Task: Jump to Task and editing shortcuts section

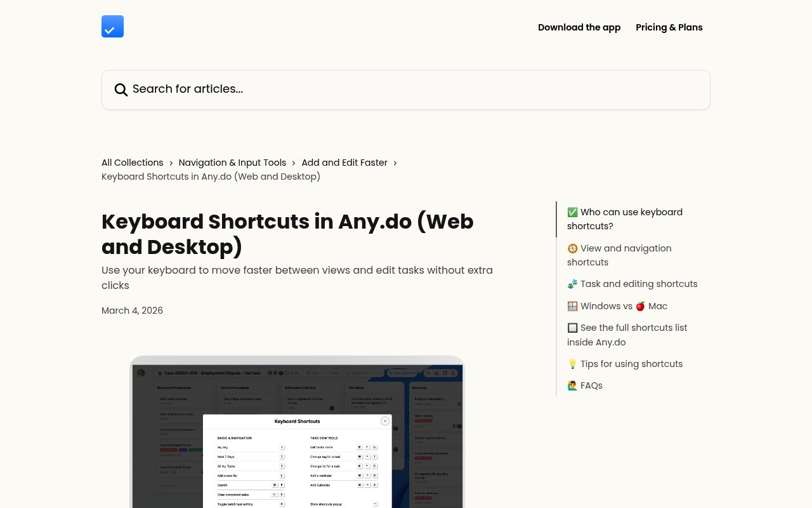Action: pyautogui.click(x=632, y=284)
